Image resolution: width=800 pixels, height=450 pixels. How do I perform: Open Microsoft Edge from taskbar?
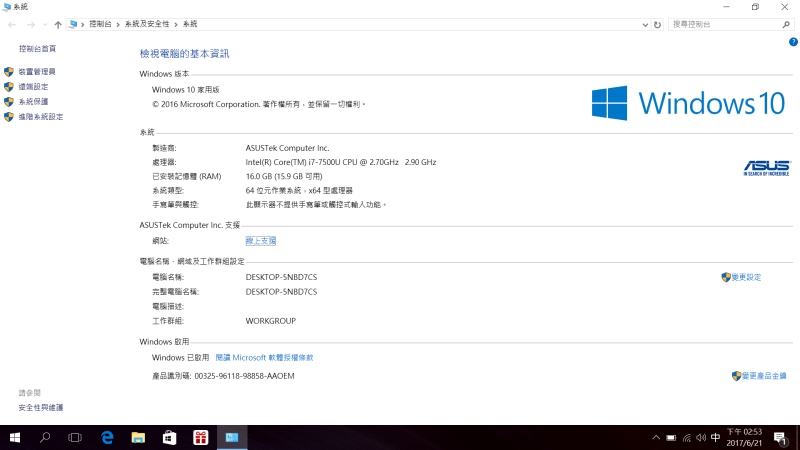[x=107, y=437]
